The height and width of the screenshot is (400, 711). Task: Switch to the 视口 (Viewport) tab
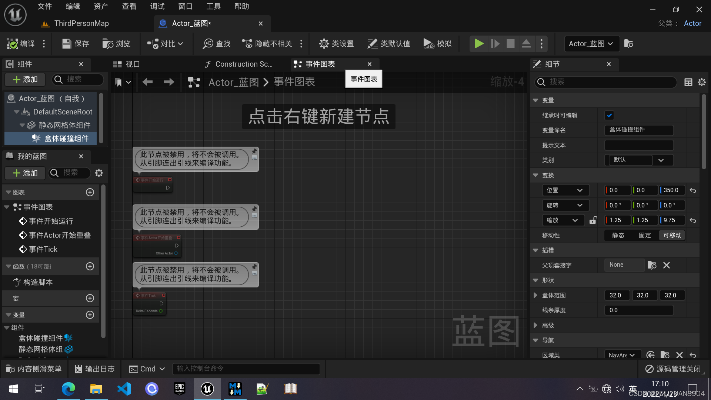tap(127, 64)
